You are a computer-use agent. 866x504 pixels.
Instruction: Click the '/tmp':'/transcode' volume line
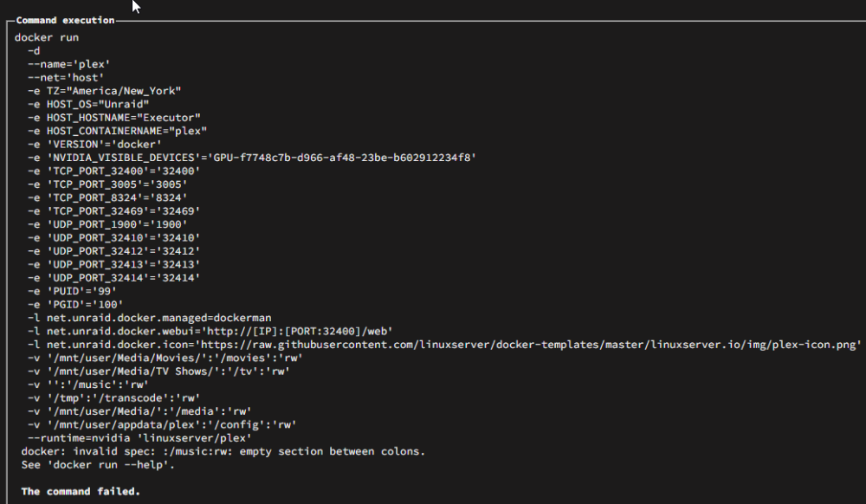tap(114, 398)
